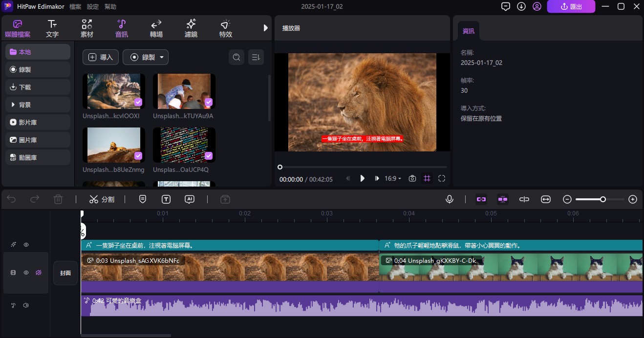This screenshot has width=644, height=338.
Task: Select the microphone voiceover record icon
Action: click(x=449, y=199)
